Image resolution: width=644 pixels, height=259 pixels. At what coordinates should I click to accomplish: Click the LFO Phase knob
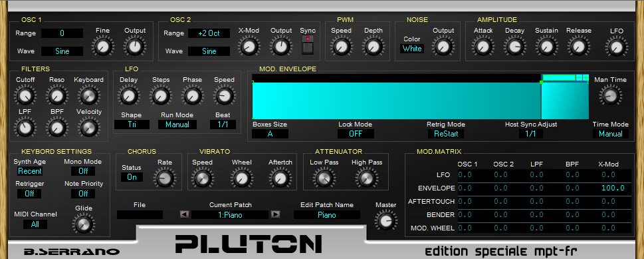192,95
